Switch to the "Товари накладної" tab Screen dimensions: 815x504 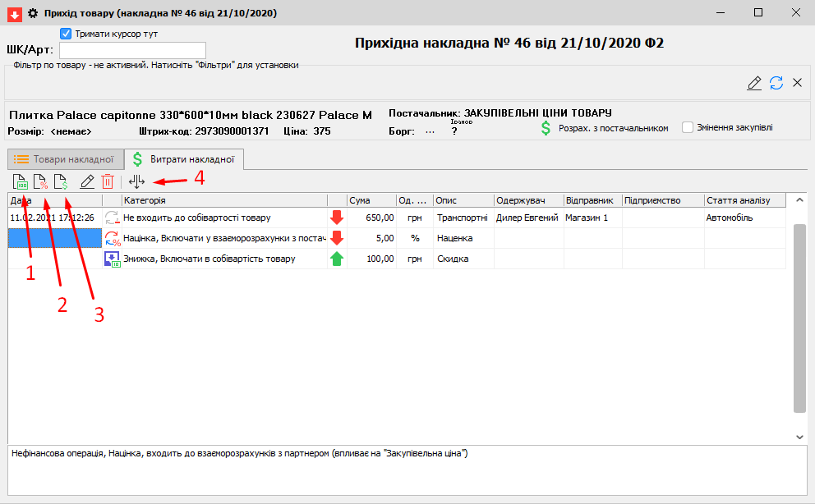[x=65, y=159]
